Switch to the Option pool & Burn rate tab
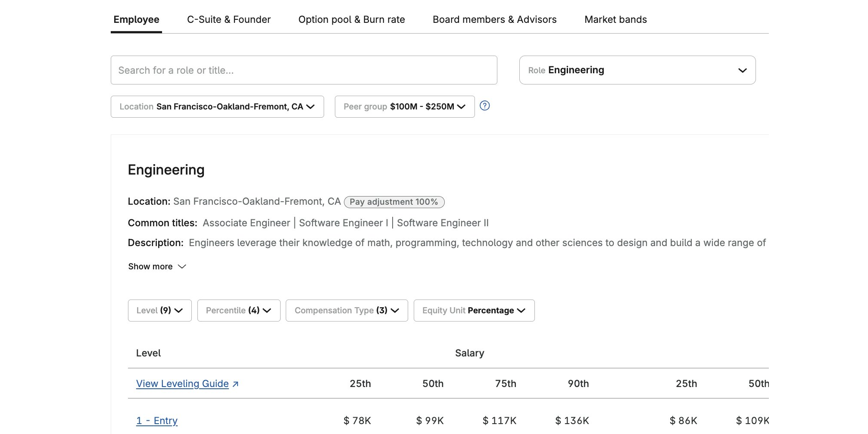This screenshot has width=868, height=434. tap(351, 19)
